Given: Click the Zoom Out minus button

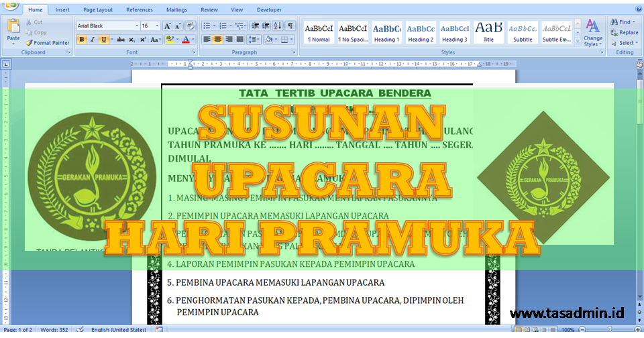Looking at the screenshot, I should click(x=582, y=330).
